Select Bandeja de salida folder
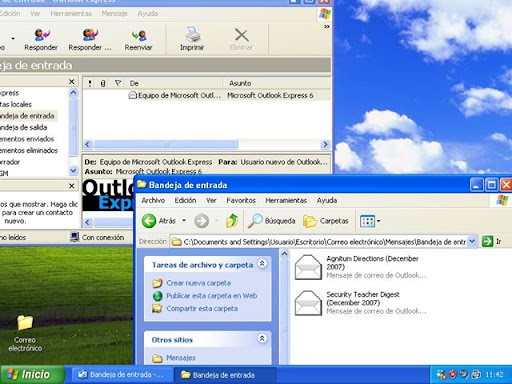 pos(24,127)
